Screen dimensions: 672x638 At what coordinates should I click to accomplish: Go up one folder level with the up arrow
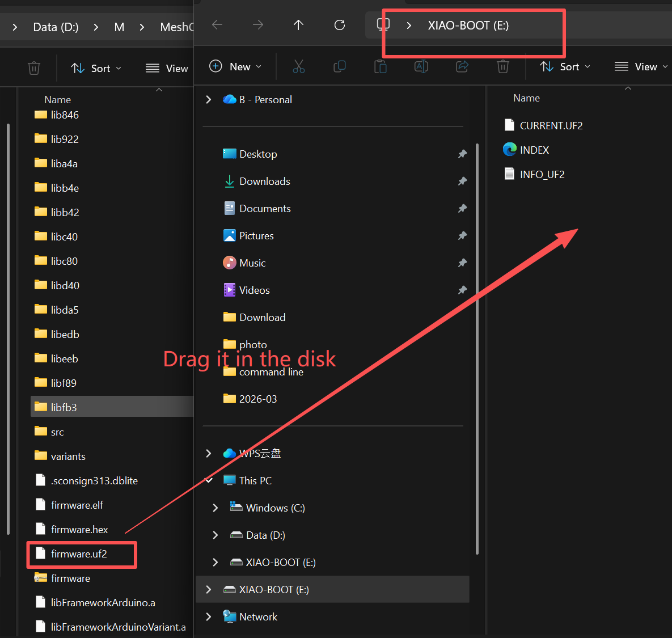pos(299,25)
